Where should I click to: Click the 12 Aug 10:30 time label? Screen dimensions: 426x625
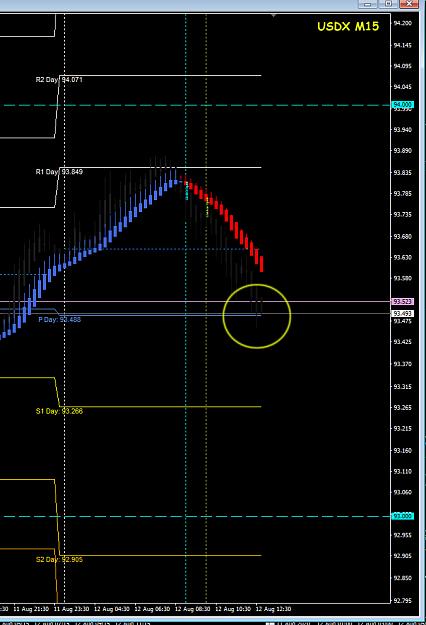[233, 609]
